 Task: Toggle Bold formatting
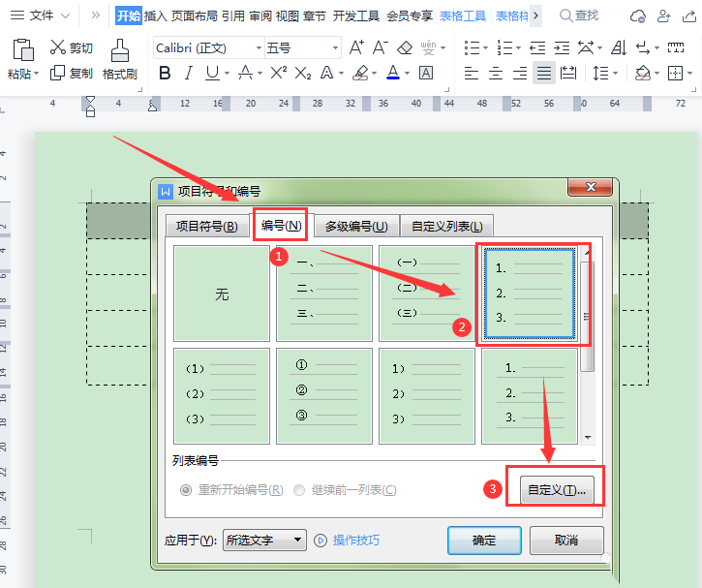click(x=165, y=73)
